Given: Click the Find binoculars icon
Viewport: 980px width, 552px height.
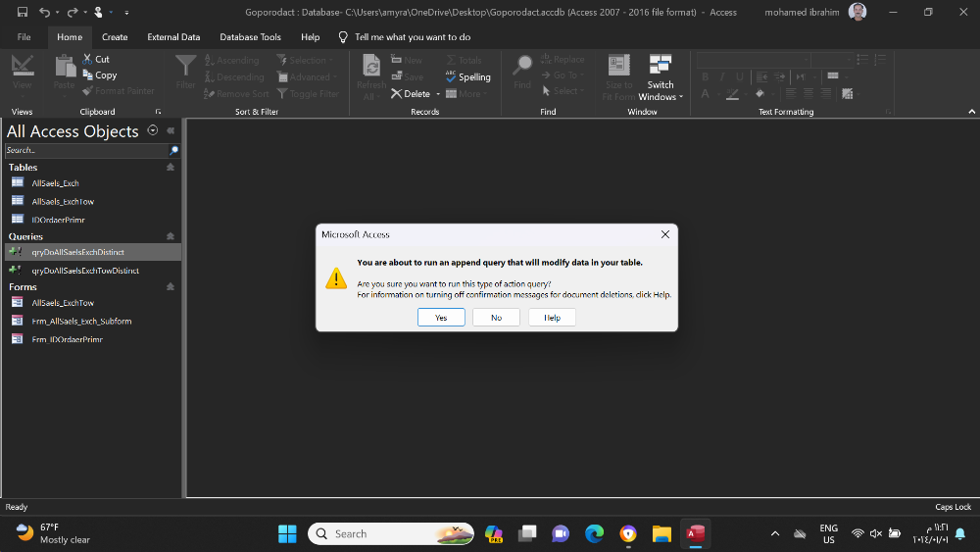Looking at the screenshot, I should (x=522, y=65).
